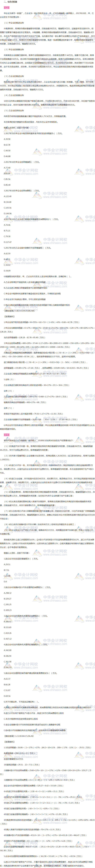Select answer option C.51.07
Viewport: 95px width, 868px height.
[x=7, y=690]
